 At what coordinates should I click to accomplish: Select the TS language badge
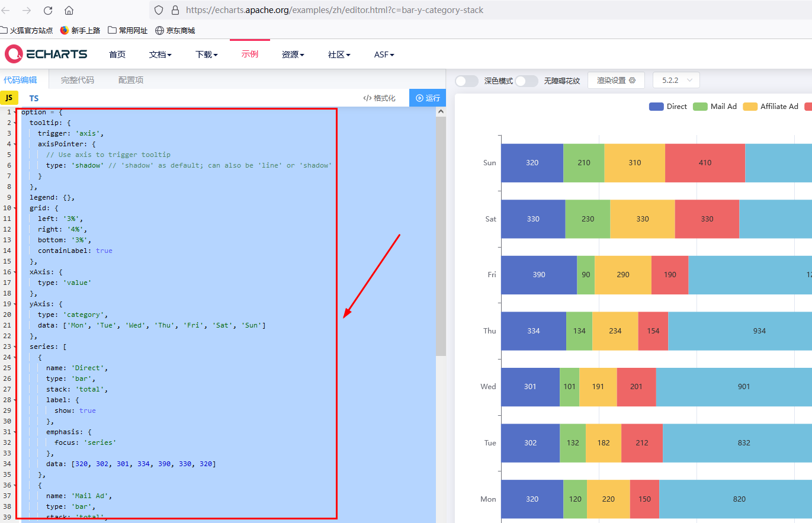pos(34,98)
